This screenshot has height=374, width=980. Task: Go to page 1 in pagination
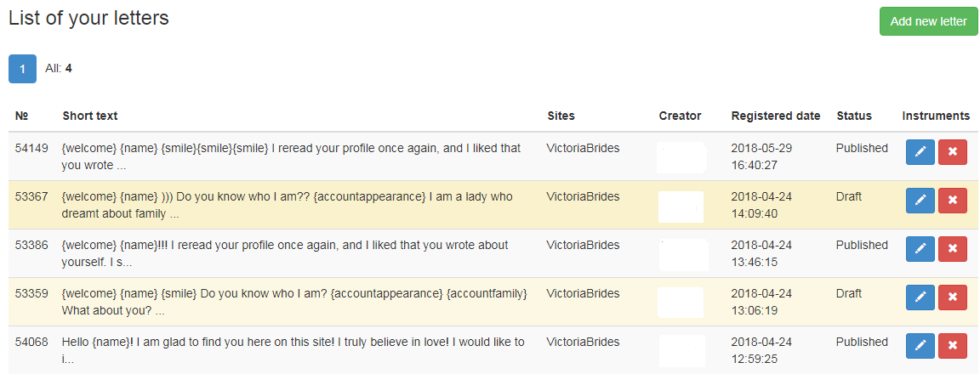point(22,69)
